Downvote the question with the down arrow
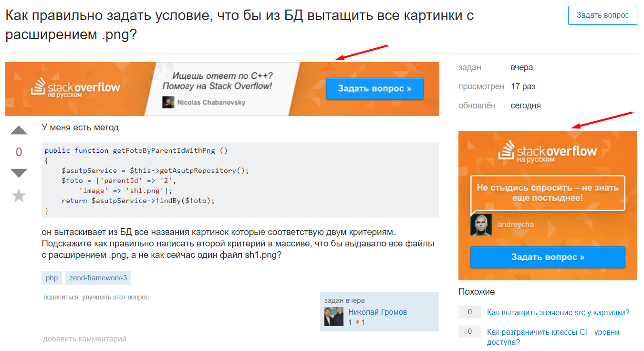This screenshot has height=351, width=644. pyautogui.click(x=19, y=173)
